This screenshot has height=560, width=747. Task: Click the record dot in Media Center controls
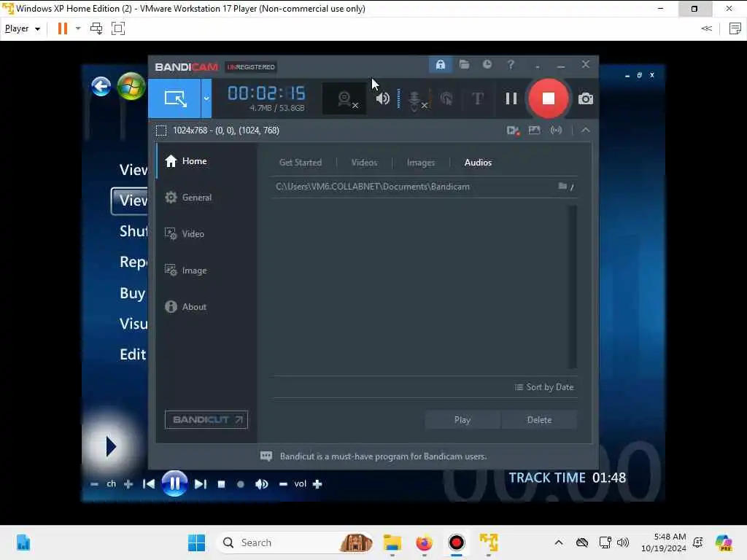(x=241, y=484)
